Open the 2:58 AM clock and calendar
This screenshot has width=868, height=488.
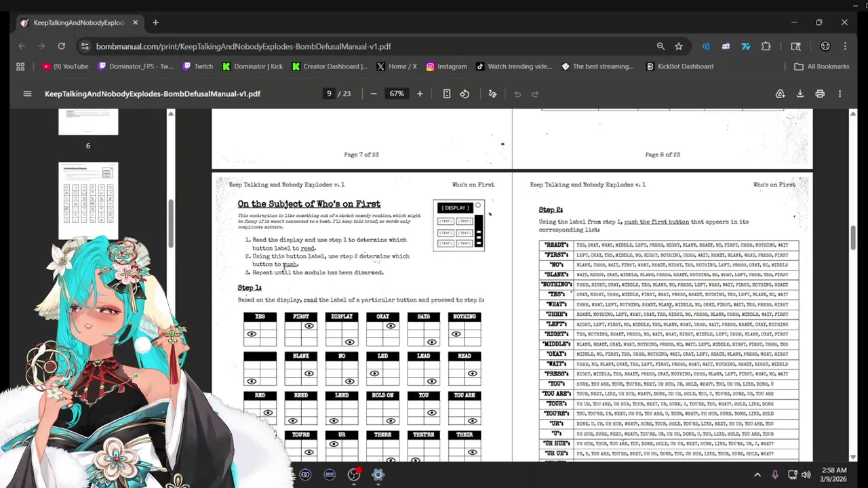click(x=834, y=474)
